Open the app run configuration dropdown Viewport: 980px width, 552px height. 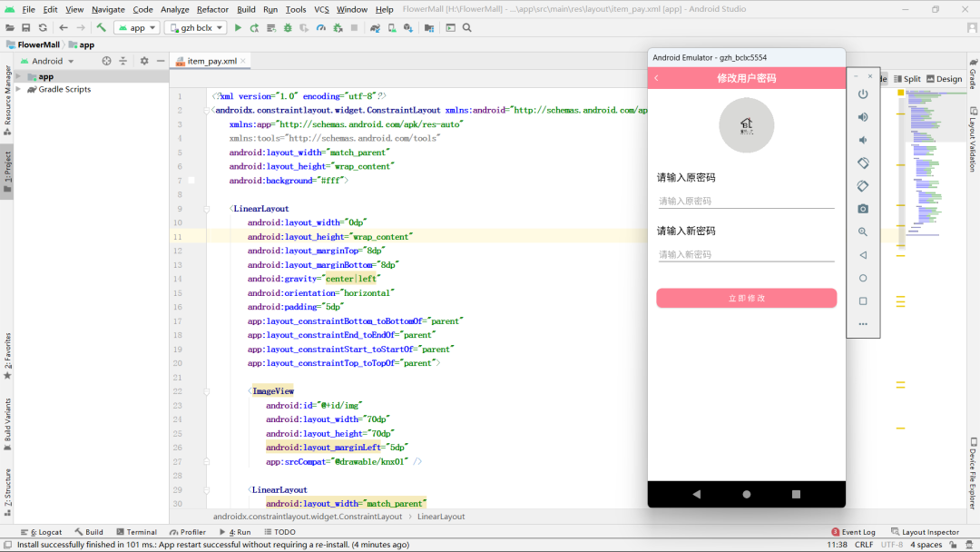137,28
